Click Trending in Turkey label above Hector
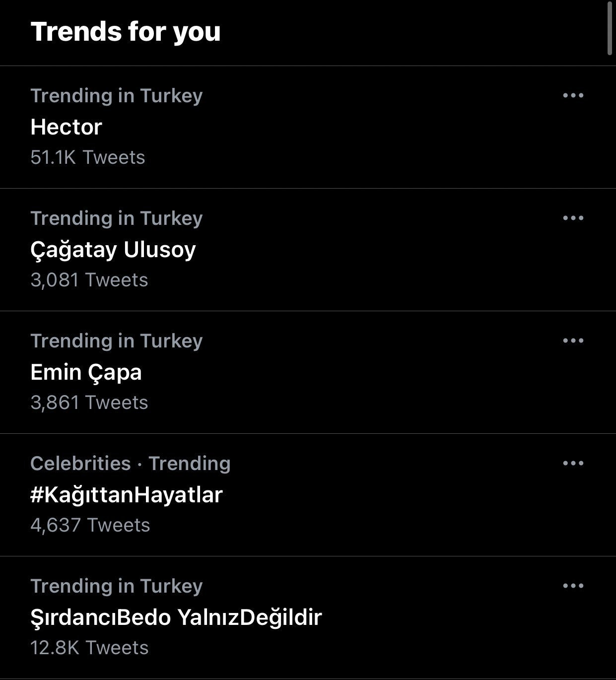The image size is (616, 680). pyautogui.click(x=117, y=96)
